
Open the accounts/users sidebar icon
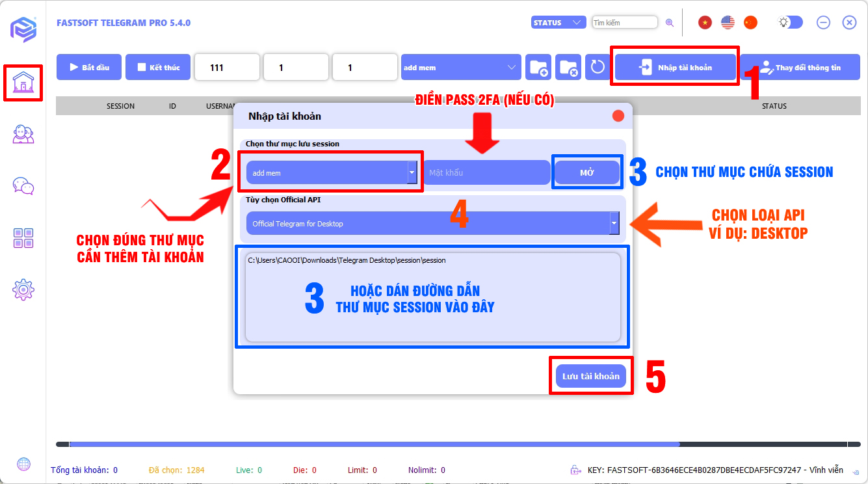point(23,134)
